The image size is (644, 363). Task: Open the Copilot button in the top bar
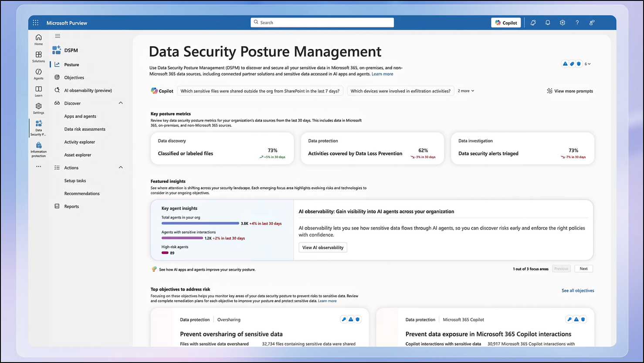(505, 22)
